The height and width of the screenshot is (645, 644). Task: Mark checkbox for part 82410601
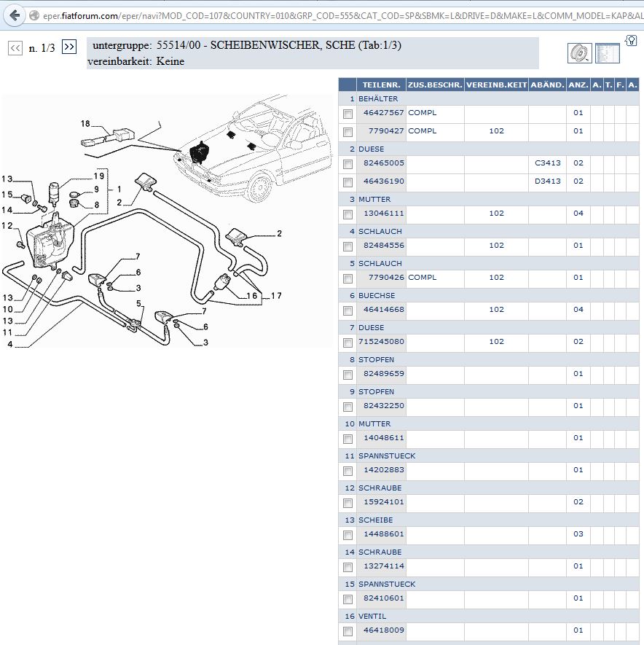[348, 599]
